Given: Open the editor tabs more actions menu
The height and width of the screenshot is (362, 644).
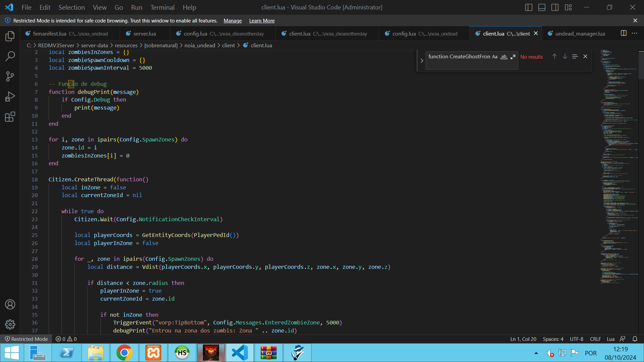Looking at the screenshot, I should click(634, 33).
